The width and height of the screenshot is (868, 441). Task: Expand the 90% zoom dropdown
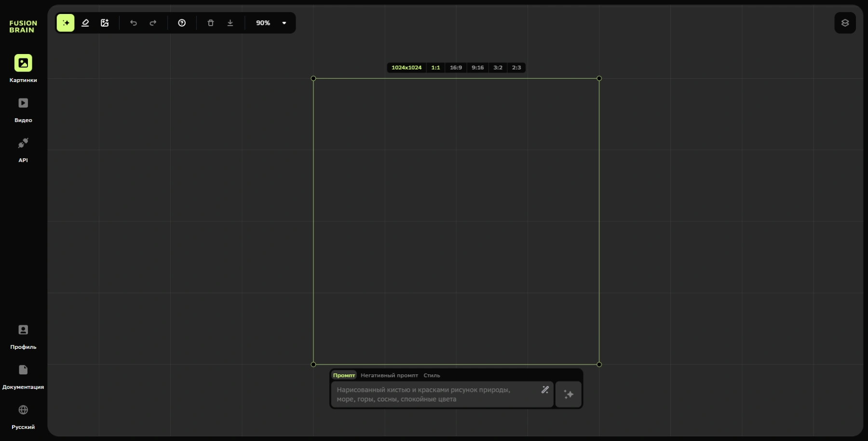(284, 23)
